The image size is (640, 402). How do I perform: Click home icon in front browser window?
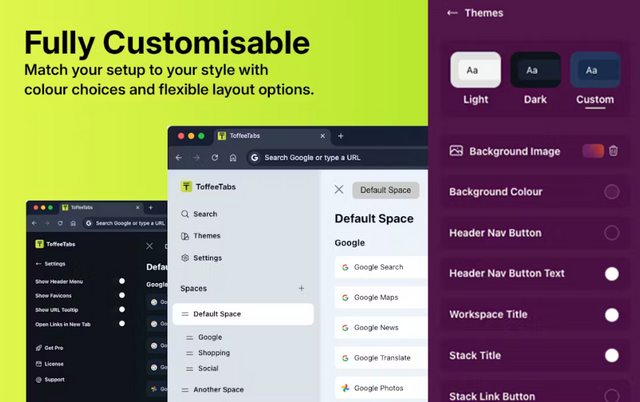(233, 158)
